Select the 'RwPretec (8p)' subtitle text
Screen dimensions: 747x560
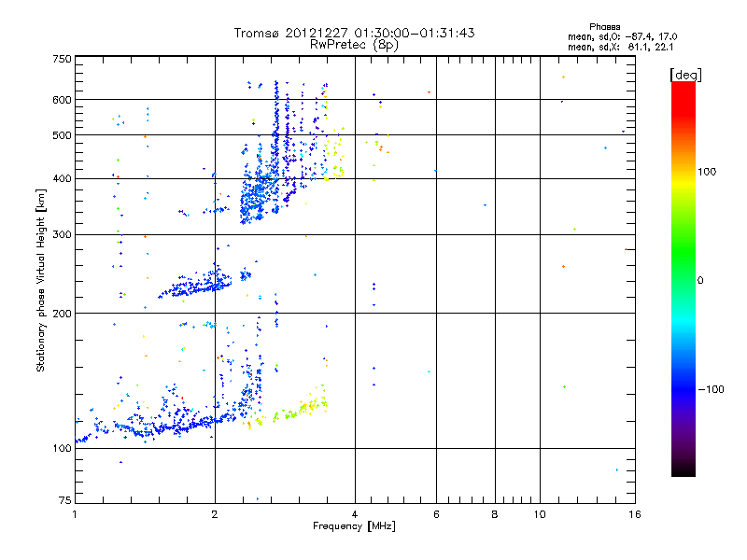[354, 45]
